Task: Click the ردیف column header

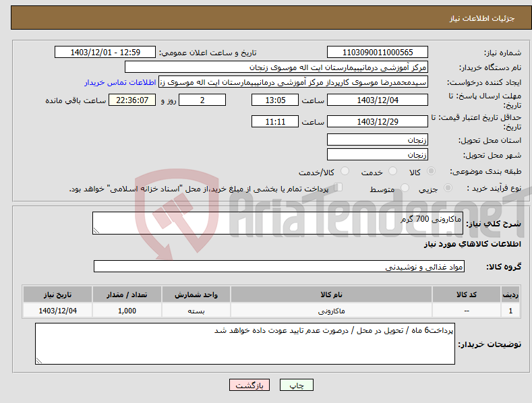Action: 510,294
